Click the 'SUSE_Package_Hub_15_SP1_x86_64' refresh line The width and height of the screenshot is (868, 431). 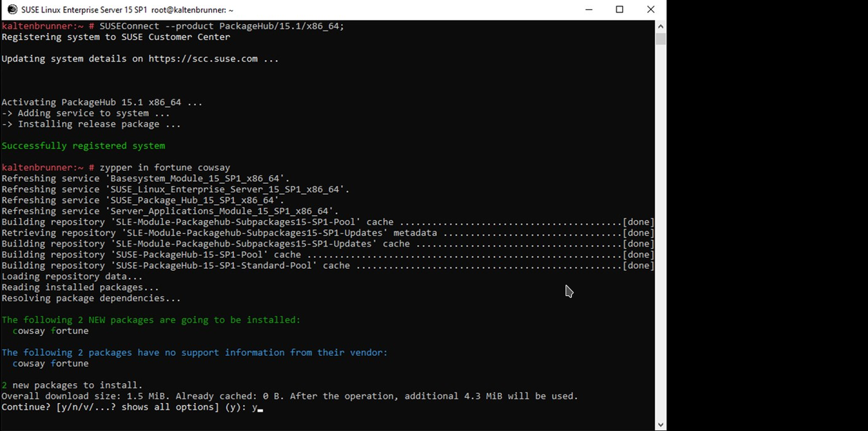(143, 200)
